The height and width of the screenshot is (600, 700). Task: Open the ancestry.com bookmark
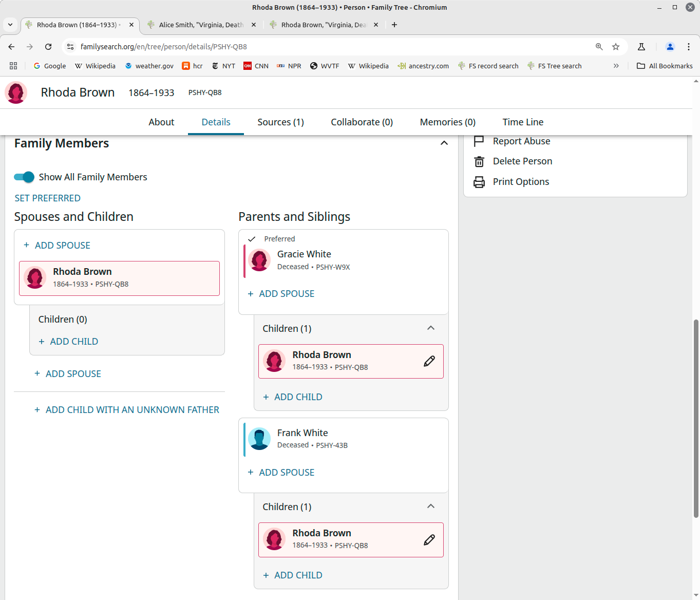click(423, 66)
